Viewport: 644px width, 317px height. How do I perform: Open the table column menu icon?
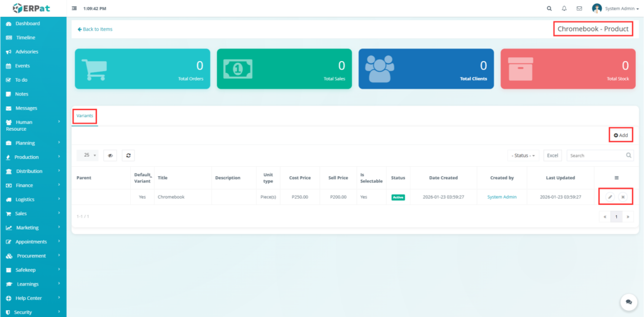(616, 178)
